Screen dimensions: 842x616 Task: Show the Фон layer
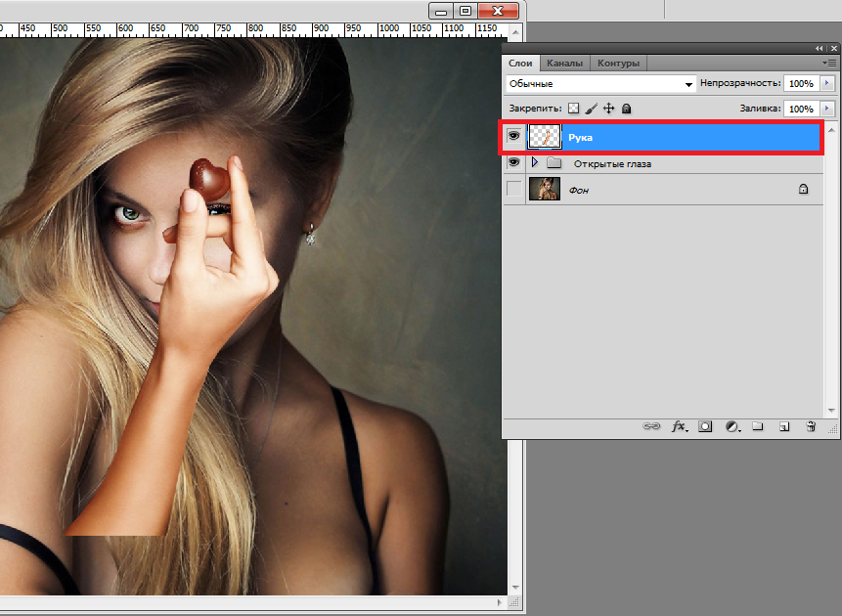point(514,190)
